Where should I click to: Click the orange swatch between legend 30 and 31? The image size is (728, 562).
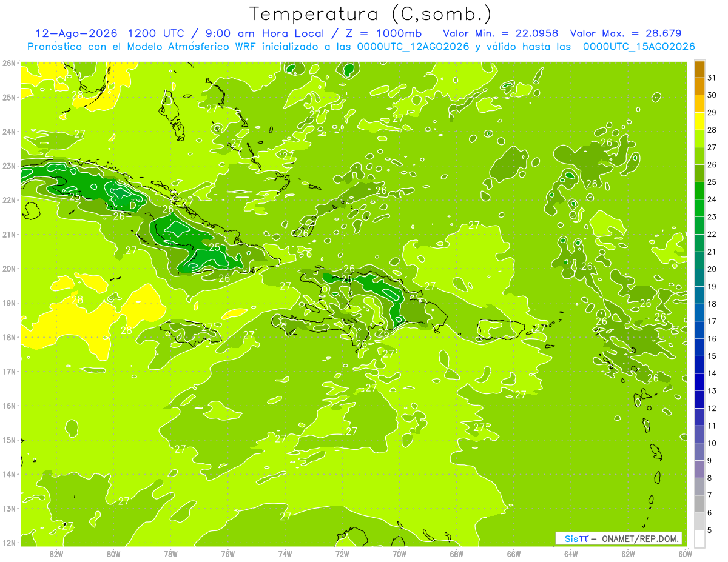(x=699, y=87)
